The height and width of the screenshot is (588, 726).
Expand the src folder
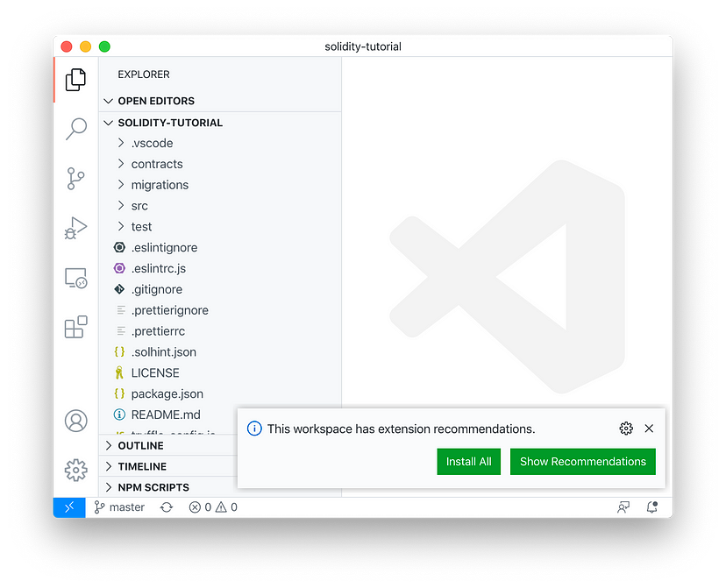(220, 205)
